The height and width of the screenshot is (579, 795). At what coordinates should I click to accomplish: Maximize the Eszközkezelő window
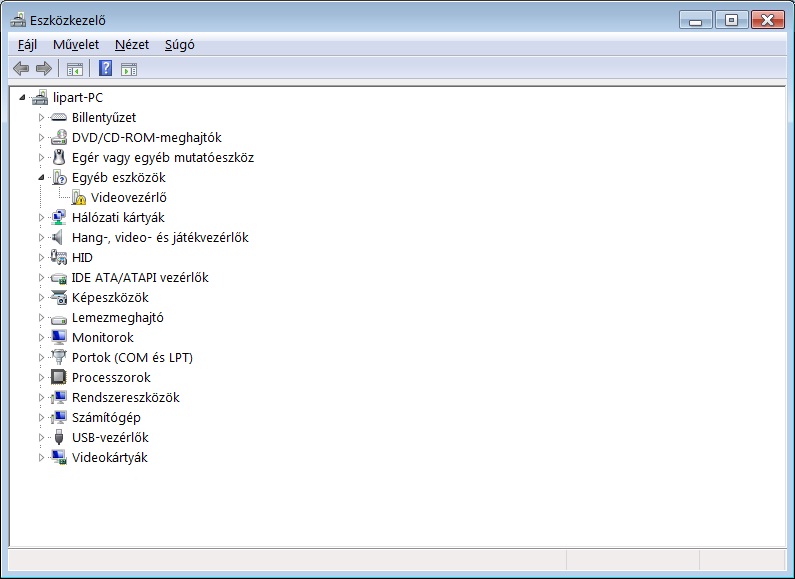click(x=731, y=20)
